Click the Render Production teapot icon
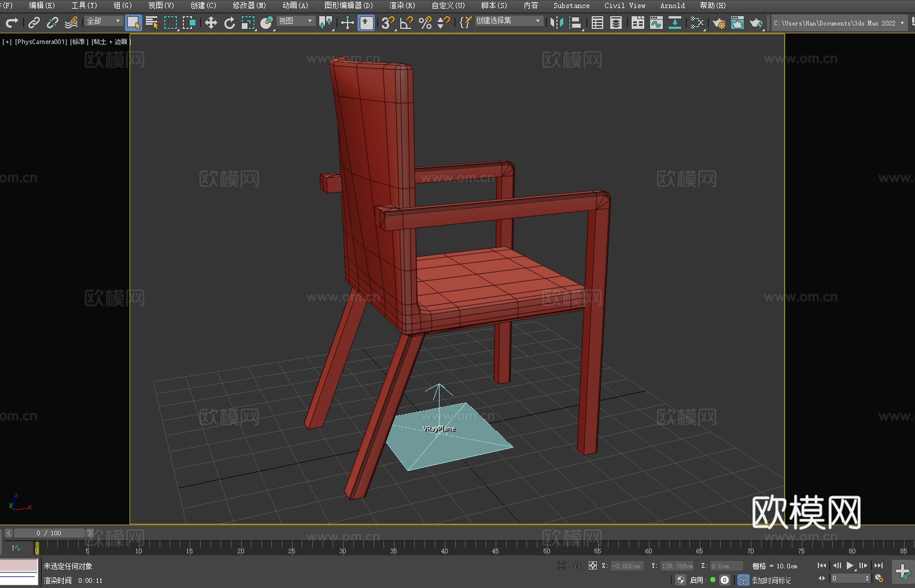The width and height of the screenshot is (915, 588). [x=756, y=23]
